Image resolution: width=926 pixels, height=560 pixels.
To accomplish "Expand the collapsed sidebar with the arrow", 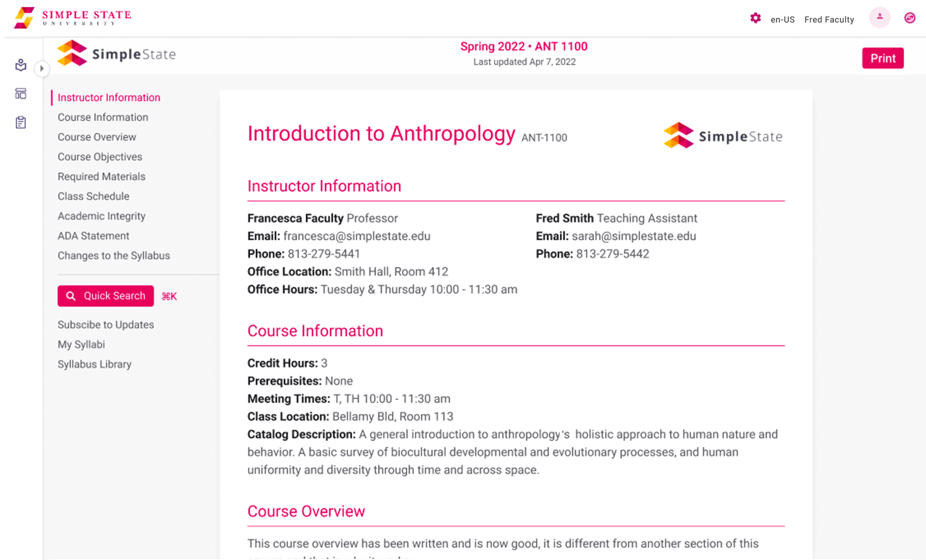I will pyautogui.click(x=42, y=69).
